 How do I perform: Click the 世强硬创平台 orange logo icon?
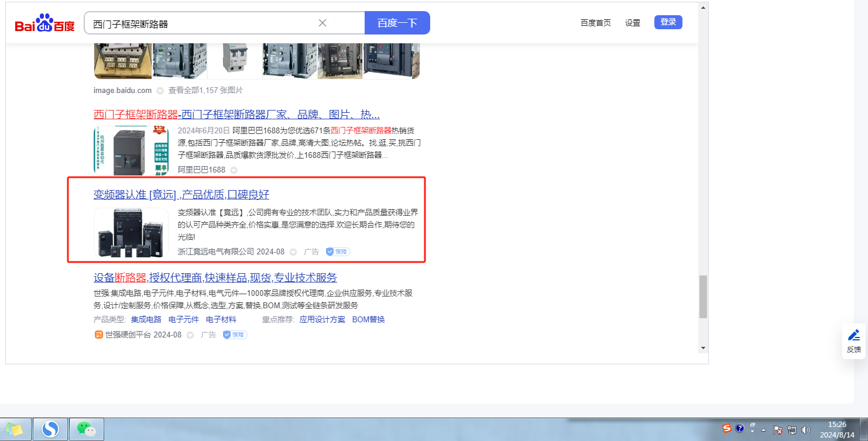[98, 335]
